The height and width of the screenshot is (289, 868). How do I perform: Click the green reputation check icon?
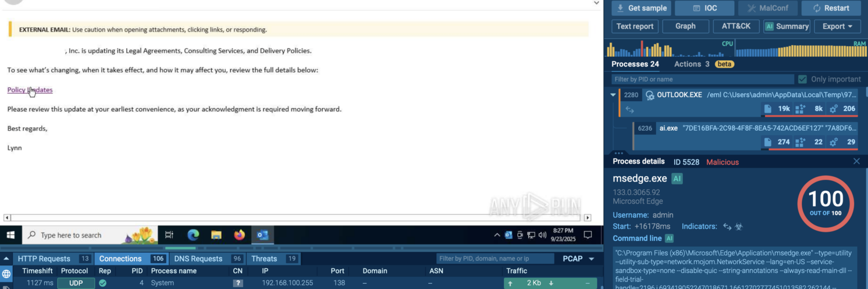click(x=102, y=283)
